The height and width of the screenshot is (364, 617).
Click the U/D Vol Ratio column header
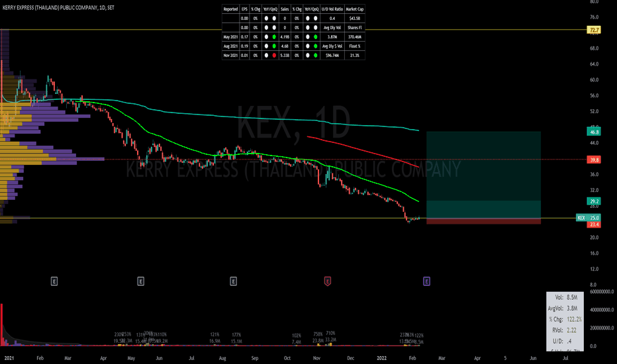(332, 9)
